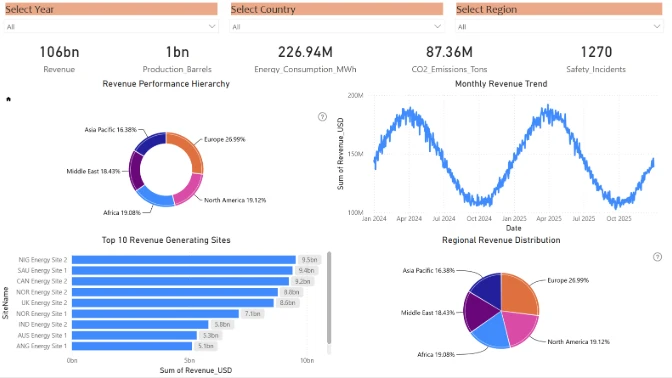The width and height of the screenshot is (672, 378).
Task: Click the Apr 2024 axis label
Action: [x=409, y=219]
